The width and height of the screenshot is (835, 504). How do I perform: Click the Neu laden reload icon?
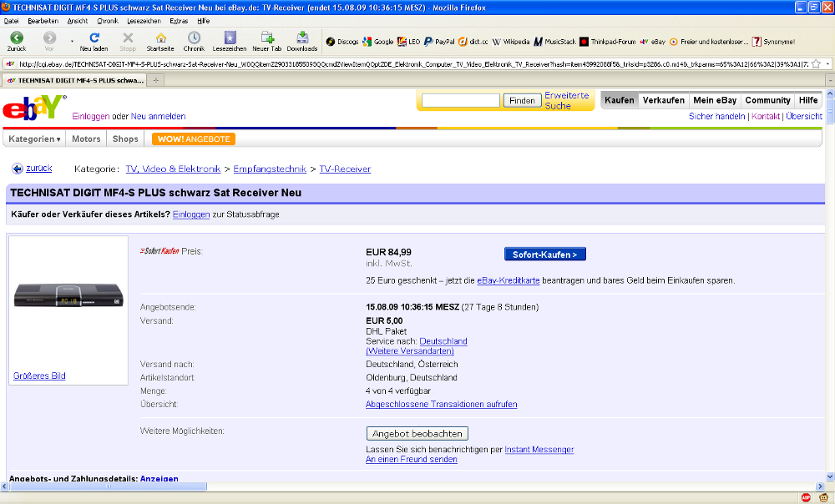tap(94, 38)
